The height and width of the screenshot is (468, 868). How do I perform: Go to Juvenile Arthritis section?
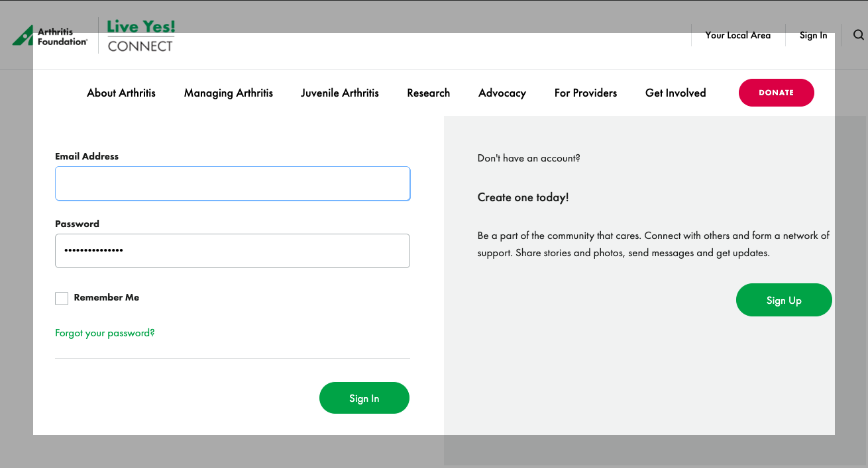pos(340,93)
